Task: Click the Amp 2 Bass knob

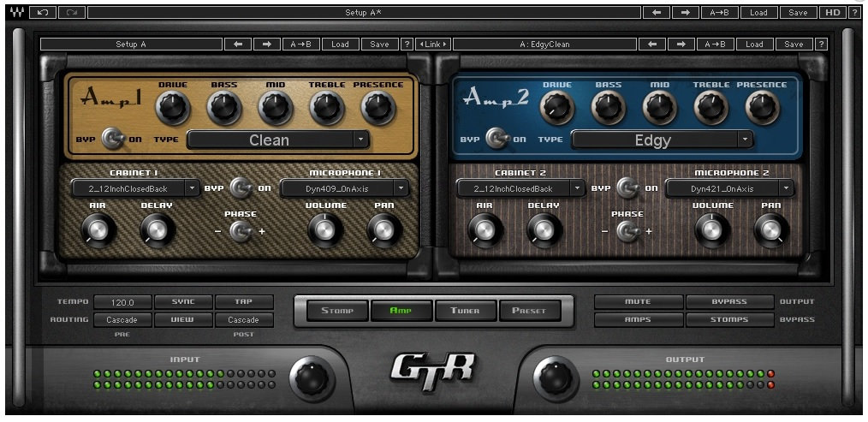Action: click(609, 108)
